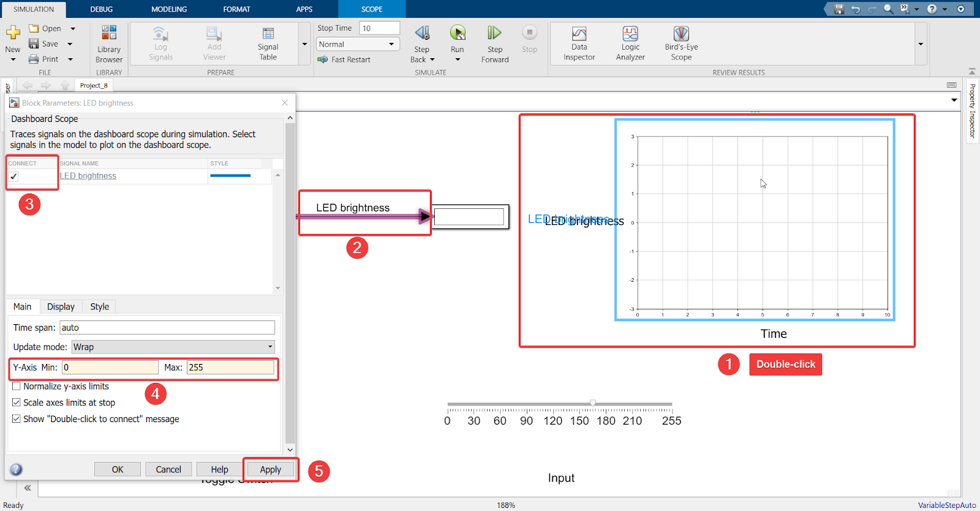980x511 pixels.
Task: Toggle Scale axes limits at stop
Action: pyautogui.click(x=17, y=403)
